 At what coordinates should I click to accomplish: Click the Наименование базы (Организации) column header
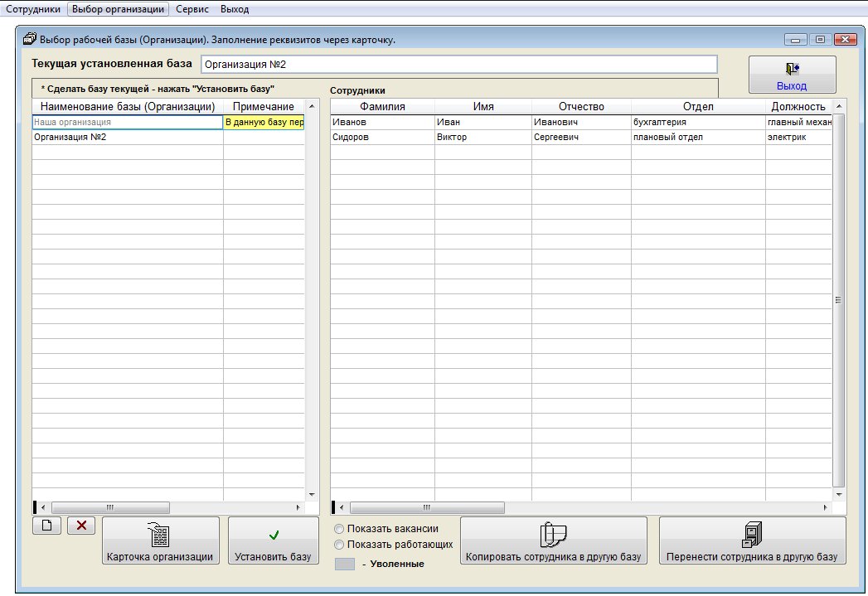tap(128, 106)
